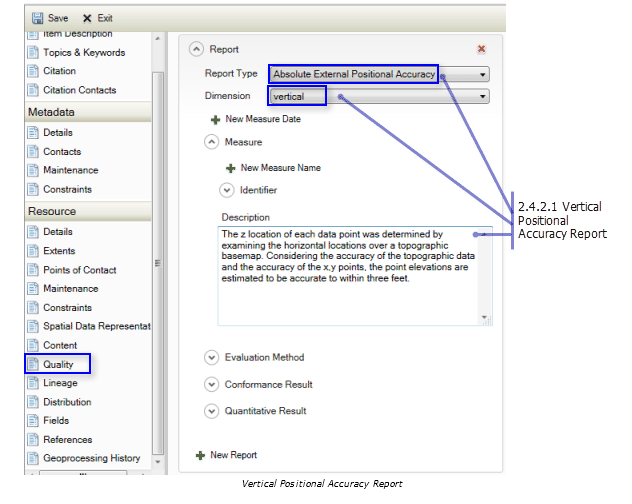This screenshot has height=504, width=632.
Task: Select the Quality page
Action: 58,364
